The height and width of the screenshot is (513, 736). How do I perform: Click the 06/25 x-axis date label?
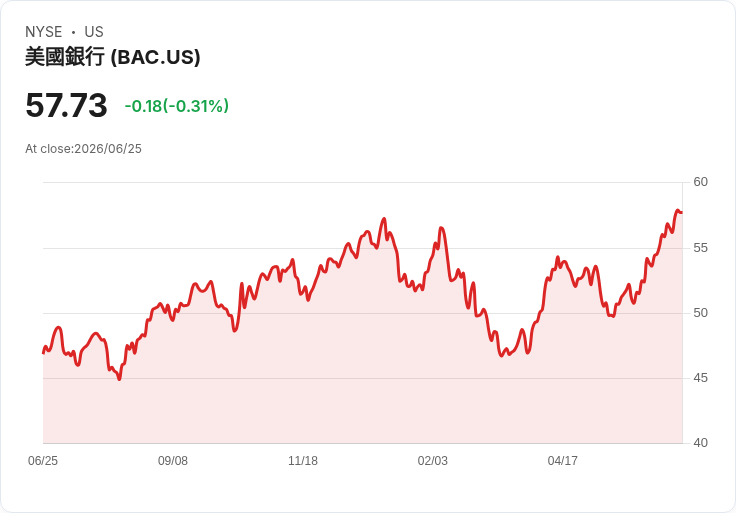click(43, 461)
